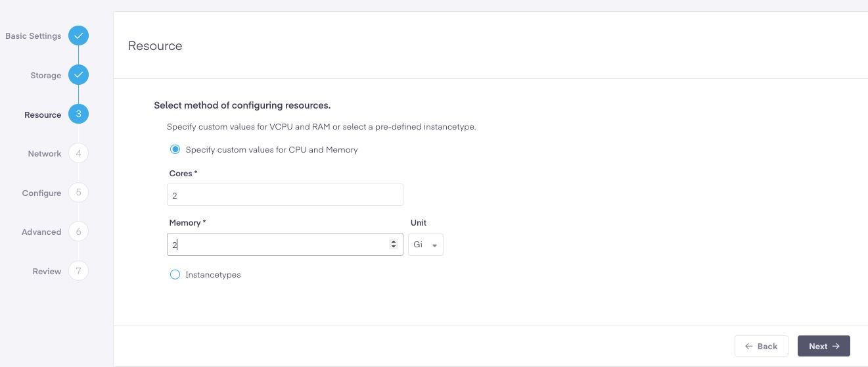Screen dimensions: 868x367
Task: Focus the Memory input field
Action: click(x=285, y=244)
